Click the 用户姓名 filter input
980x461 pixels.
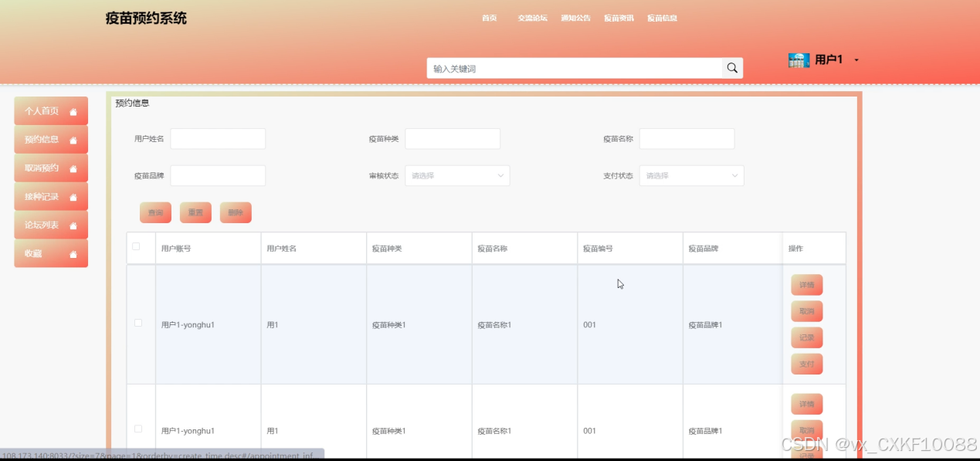(218, 139)
